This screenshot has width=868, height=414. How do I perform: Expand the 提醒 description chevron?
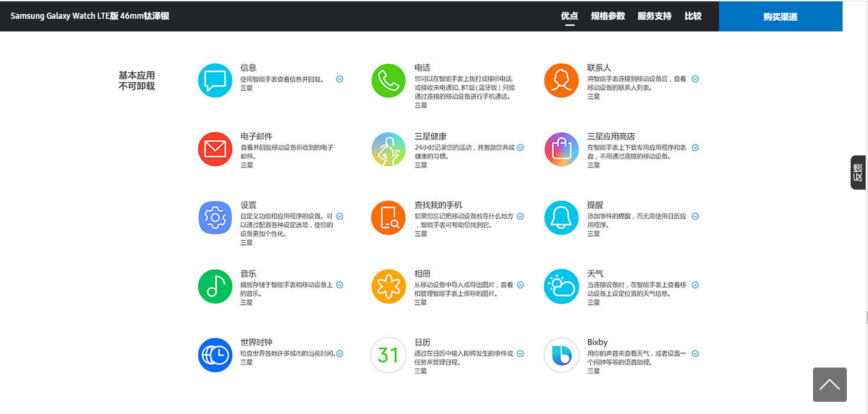[696, 216]
